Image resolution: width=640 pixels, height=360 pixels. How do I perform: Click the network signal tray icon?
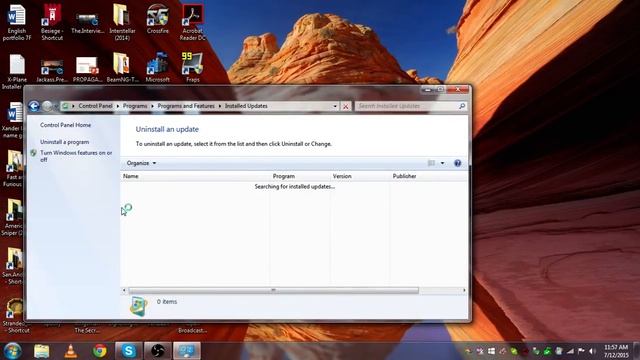tap(570, 351)
